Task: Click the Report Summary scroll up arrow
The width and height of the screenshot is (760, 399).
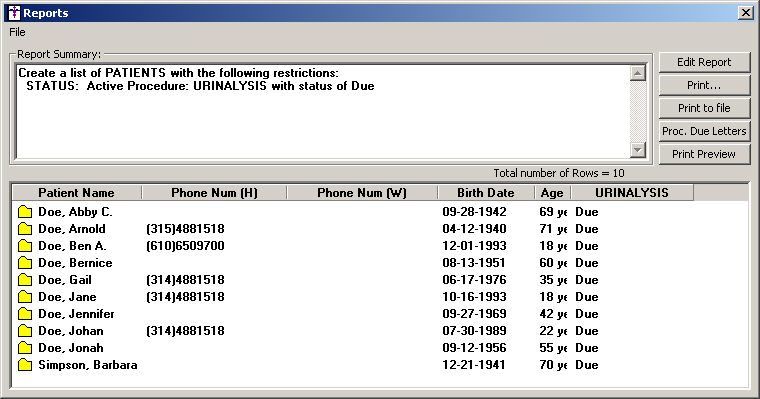Action: pyautogui.click(x=638, y=73)
